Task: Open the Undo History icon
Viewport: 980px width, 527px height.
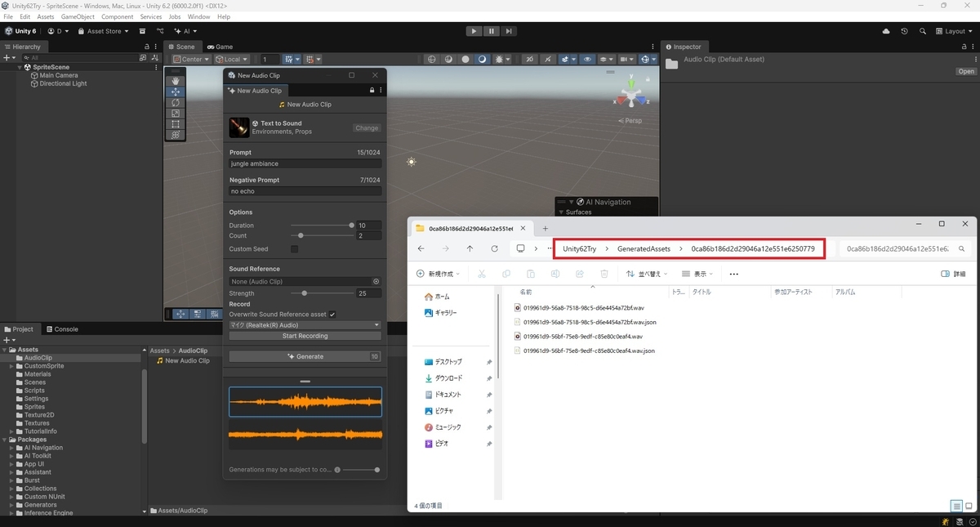Action: coord(904,31)
